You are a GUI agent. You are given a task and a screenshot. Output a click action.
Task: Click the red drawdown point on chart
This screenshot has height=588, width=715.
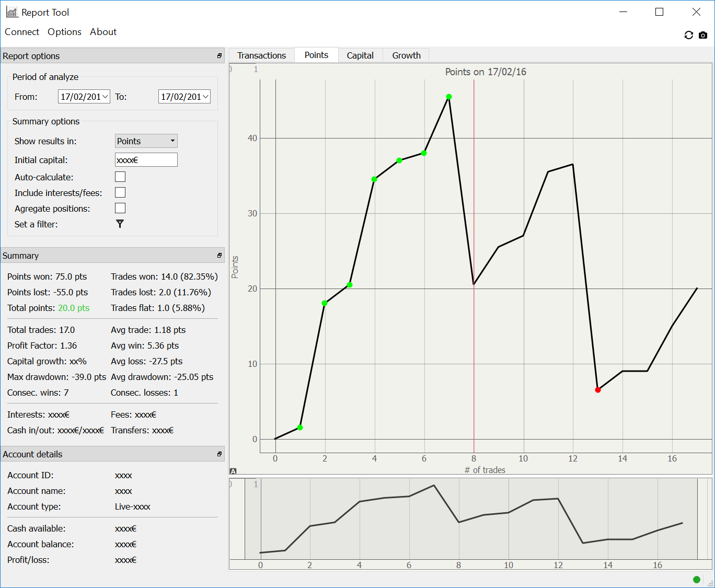click(x=598, y=390)
